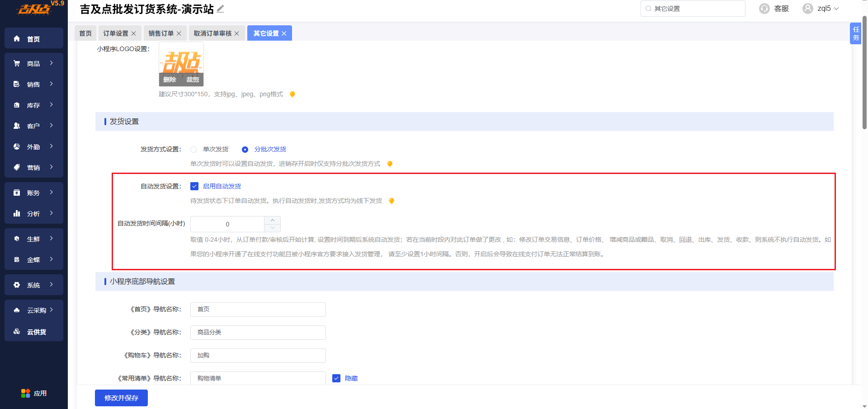The width and height of the screenshot is (868, 409).
Task: Click the 吉及点 logo in the sidebar
Action: pyautogui.click(x=34, y=9)
